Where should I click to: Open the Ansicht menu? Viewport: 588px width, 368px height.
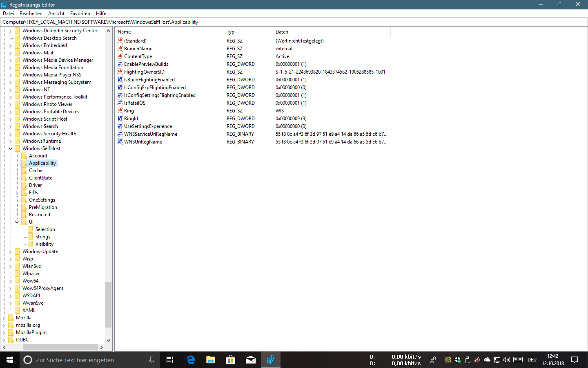(x=56, y=13)
